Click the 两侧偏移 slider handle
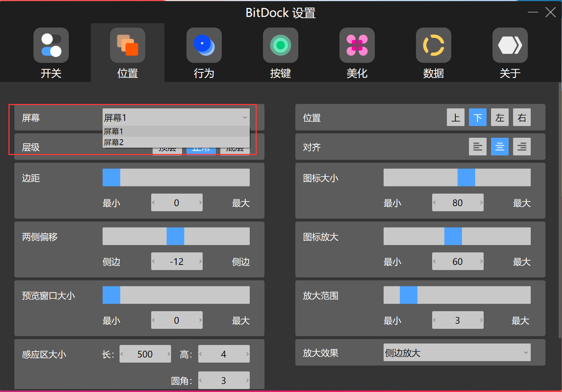The image size is (562, 392). 175,236
